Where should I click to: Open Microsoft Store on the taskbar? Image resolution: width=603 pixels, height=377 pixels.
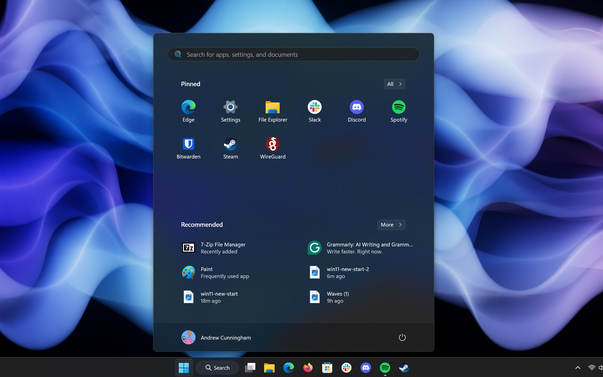tap(327, 368)
